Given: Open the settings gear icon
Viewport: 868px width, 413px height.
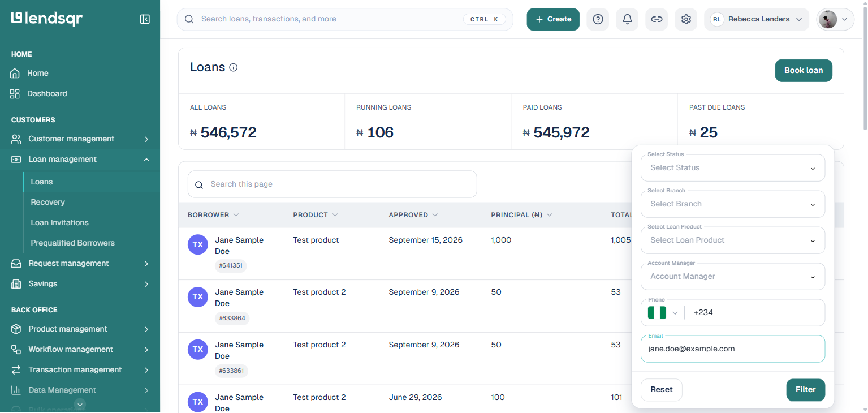Looking at the screenshot, I should pyautogui.click(x=686, y=19).
